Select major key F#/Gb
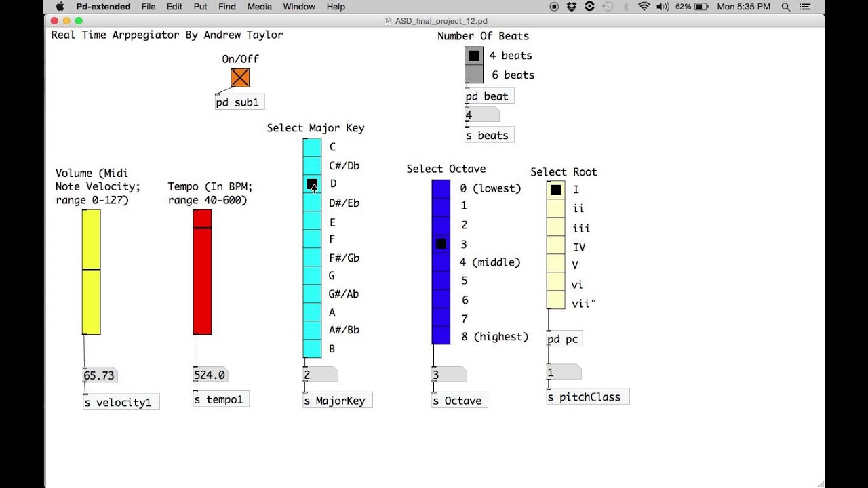 click(x=312, y=257)
